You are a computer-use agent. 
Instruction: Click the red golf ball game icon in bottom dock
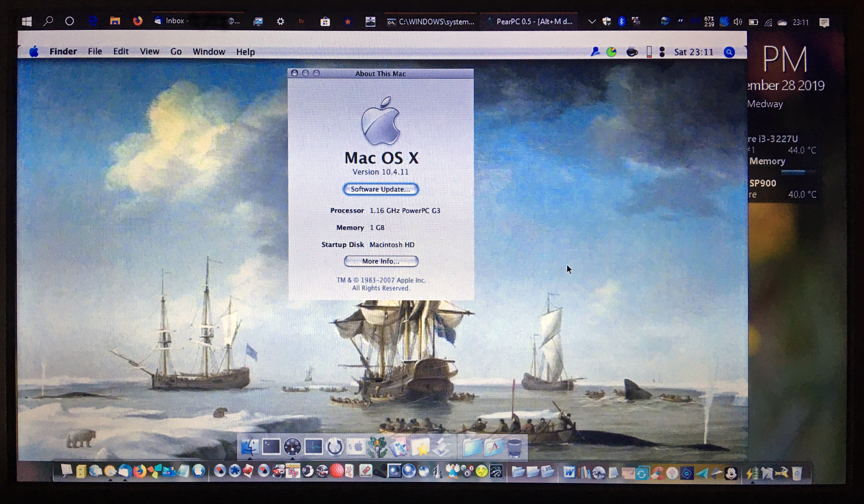pos(337,471)
